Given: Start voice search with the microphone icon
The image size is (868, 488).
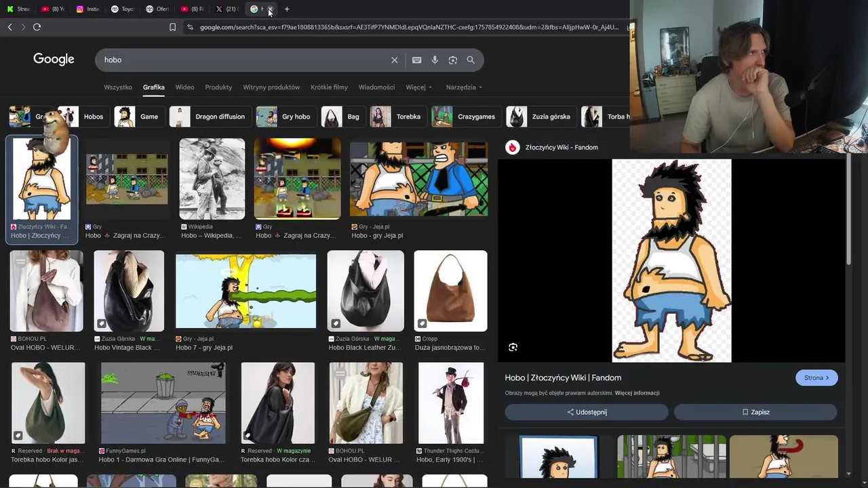Looking at the screenshot, I should click(x=435, y=60).
